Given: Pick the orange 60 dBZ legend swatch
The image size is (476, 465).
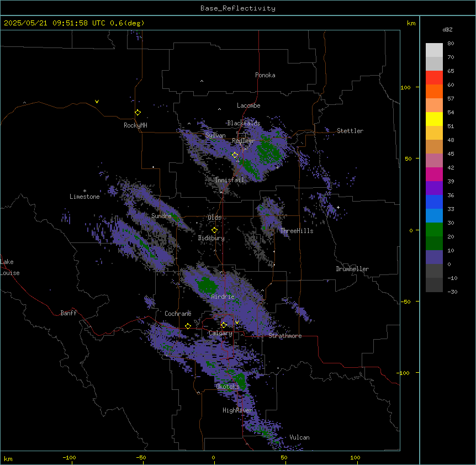Looking at the screenshot, I should click(x=434, y=91).
